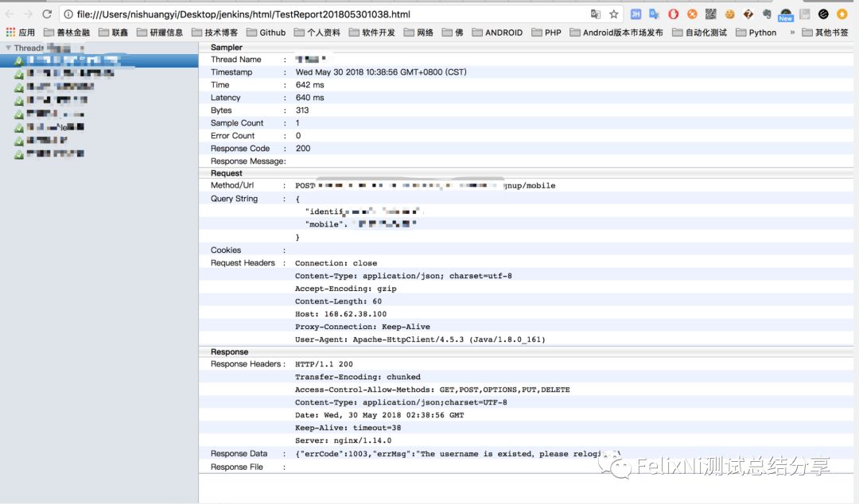The image size is (859, 504).
Task: Bookmark this page with the star icon
Action: (613, 14)
